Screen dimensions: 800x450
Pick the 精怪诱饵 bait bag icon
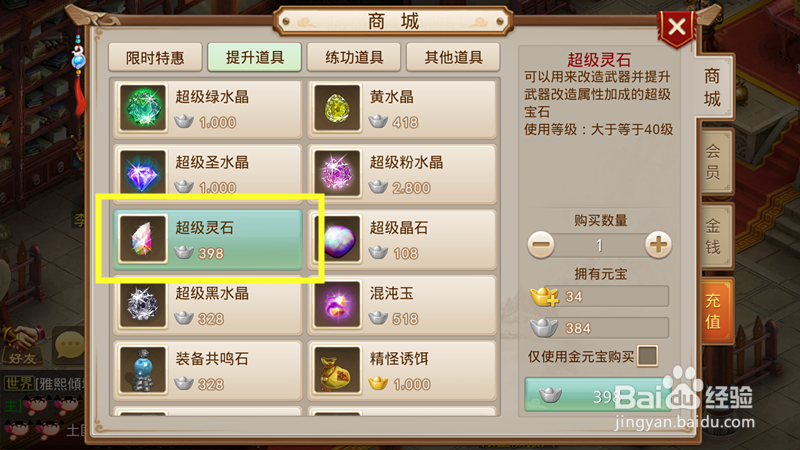[337, 369]
